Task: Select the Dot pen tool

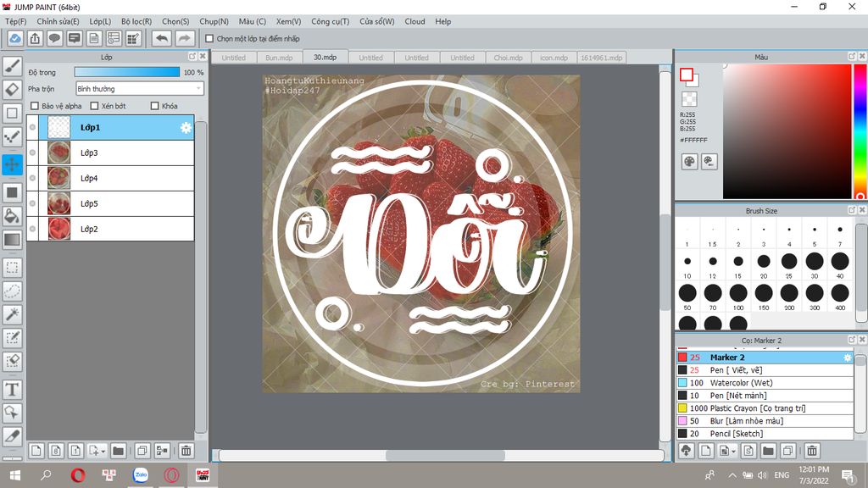Action: coord(12,136)
